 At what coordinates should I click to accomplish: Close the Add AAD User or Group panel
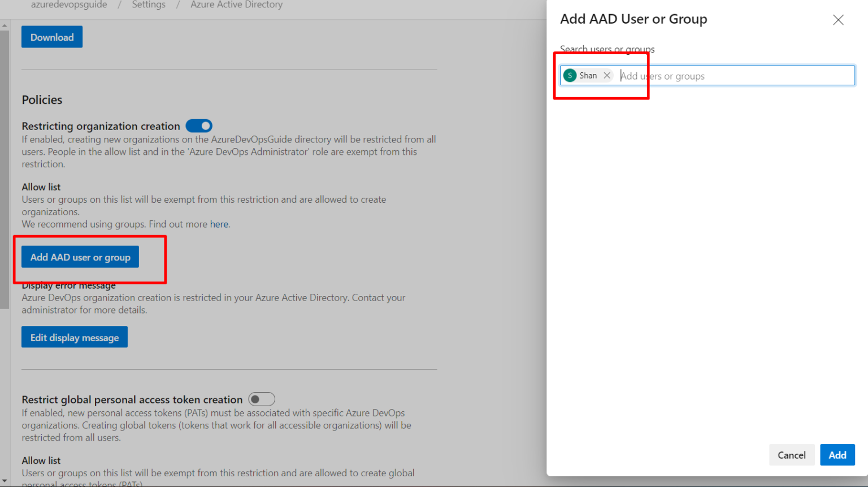point(838,19)
